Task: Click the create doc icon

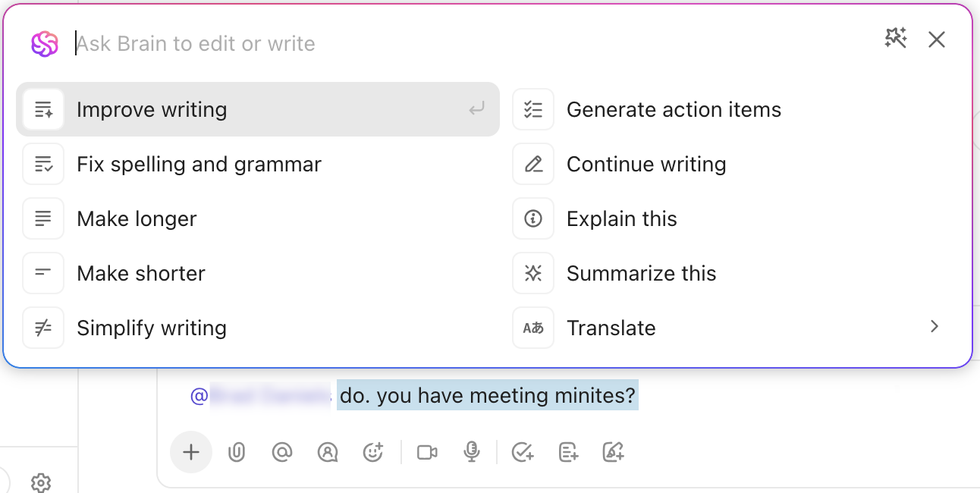Action: point(568,453)
